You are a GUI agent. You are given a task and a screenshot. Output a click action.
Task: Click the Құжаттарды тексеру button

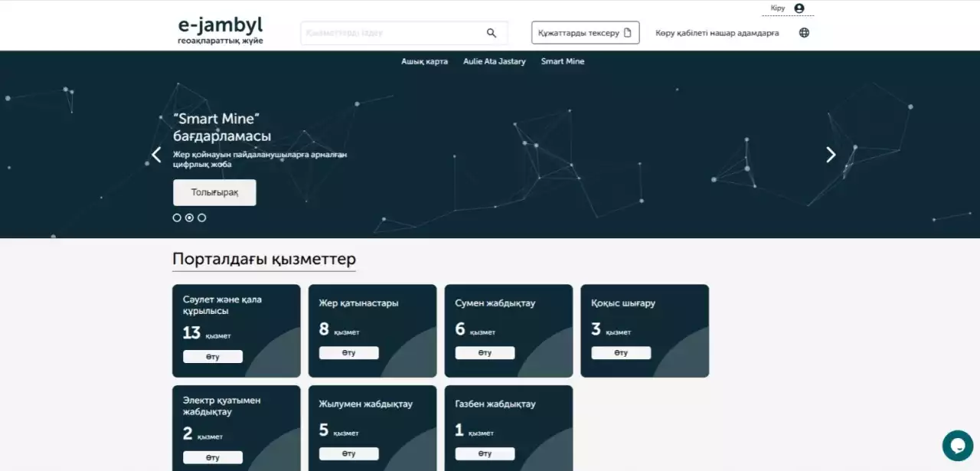(x=586, y=33)
